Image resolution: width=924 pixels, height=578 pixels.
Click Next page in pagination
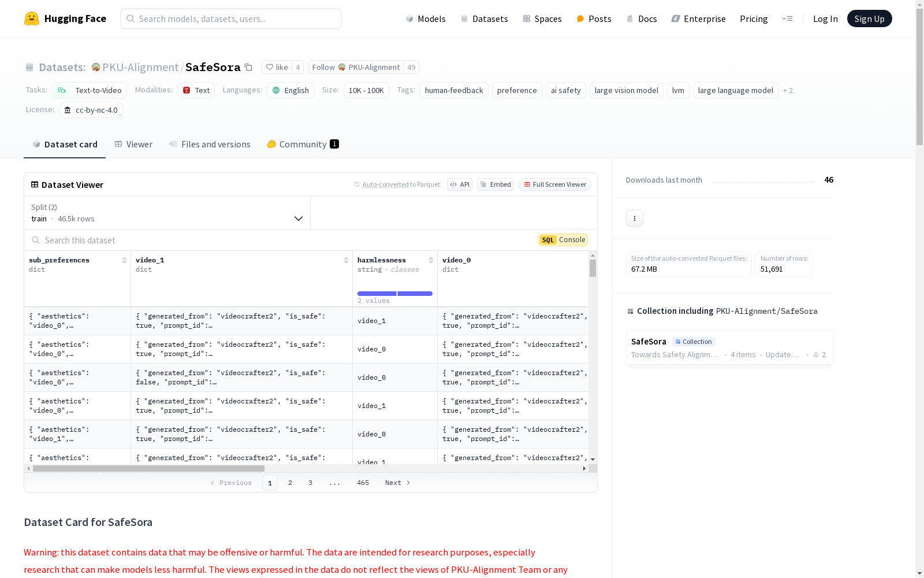coord(398,483)
